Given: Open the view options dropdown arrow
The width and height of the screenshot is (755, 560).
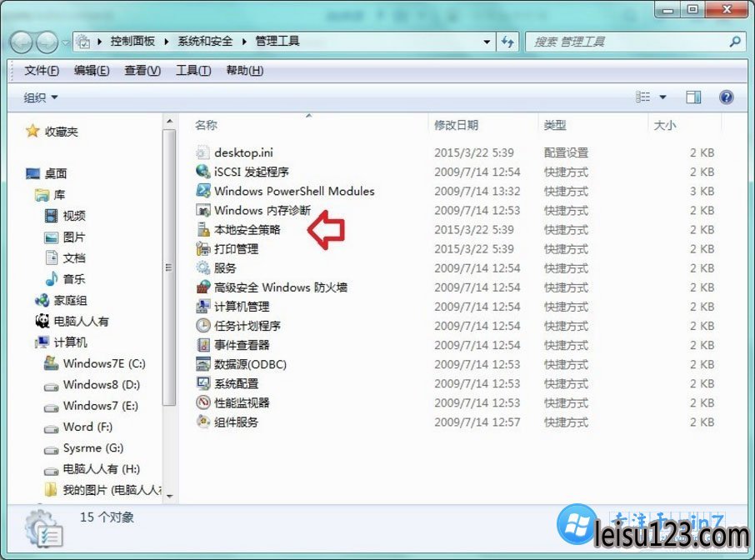Looking at the screenshot, I should 662,97.
